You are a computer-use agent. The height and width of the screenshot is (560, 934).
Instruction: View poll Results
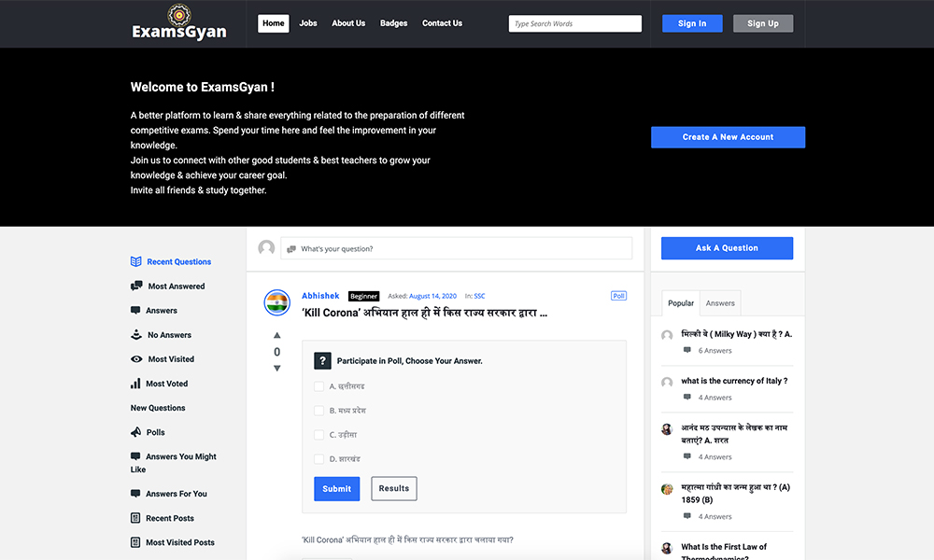394,488
